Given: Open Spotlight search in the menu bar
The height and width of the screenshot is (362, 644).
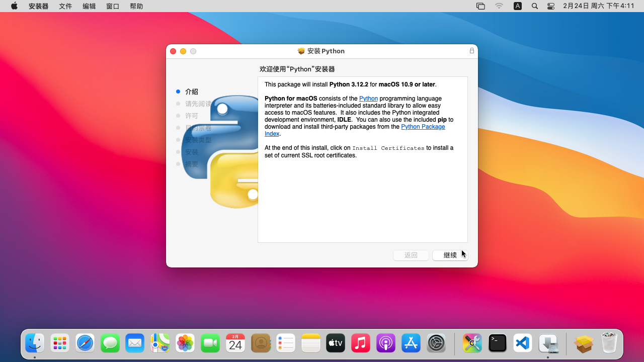Looking at the screenshot, I should click(535, 6).
